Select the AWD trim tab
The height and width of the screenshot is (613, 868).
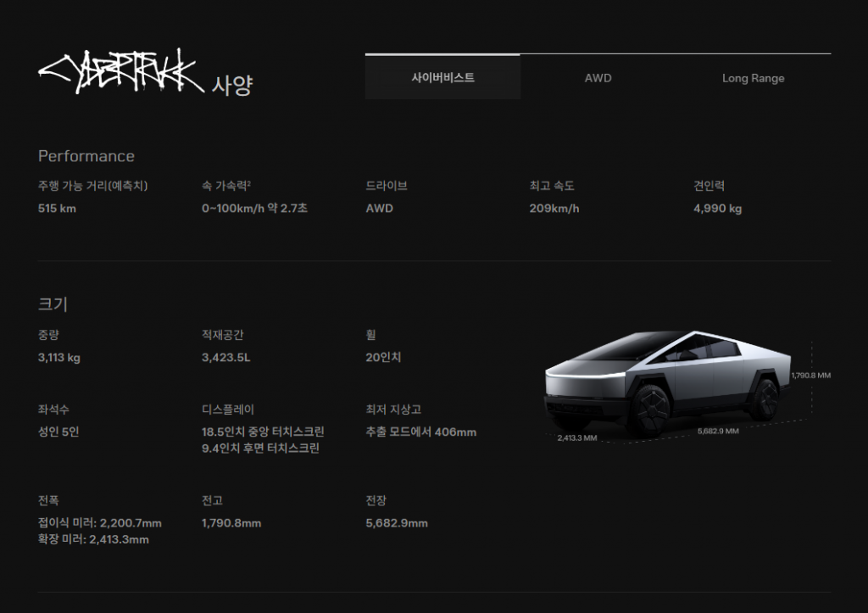tap(598, 78)
